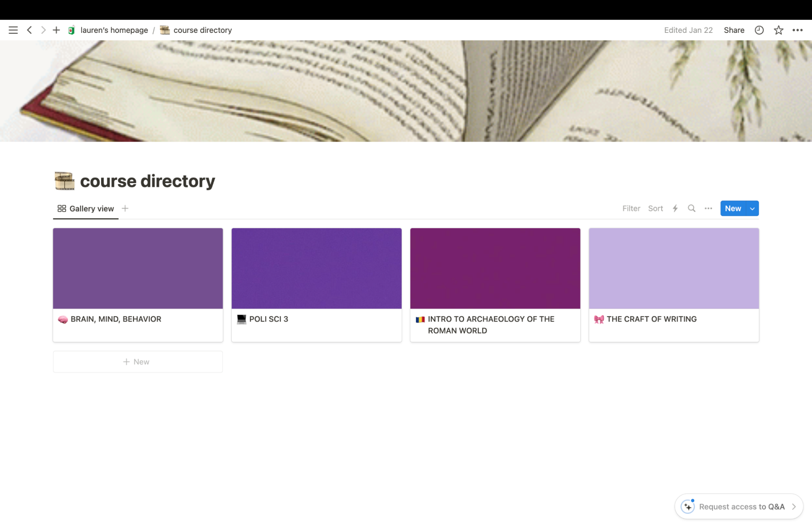Image resolution: width=812 pixels, height=528 pixels.
Task: Add a new view with the plus icon
Action: click(125, 208)
